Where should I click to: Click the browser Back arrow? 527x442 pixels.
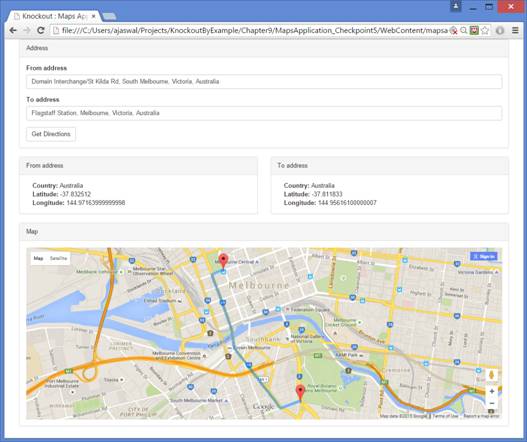13,31
